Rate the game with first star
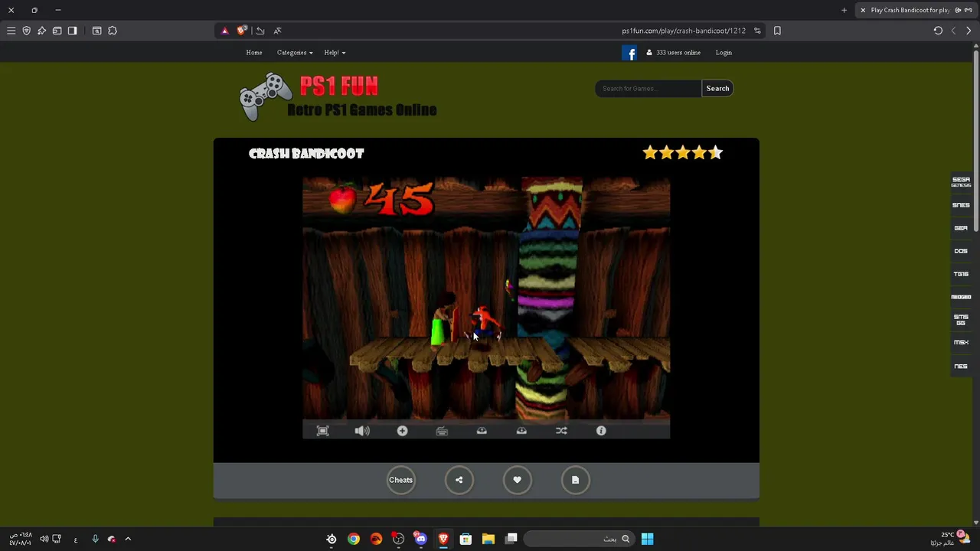 click(x=651, y=153)
